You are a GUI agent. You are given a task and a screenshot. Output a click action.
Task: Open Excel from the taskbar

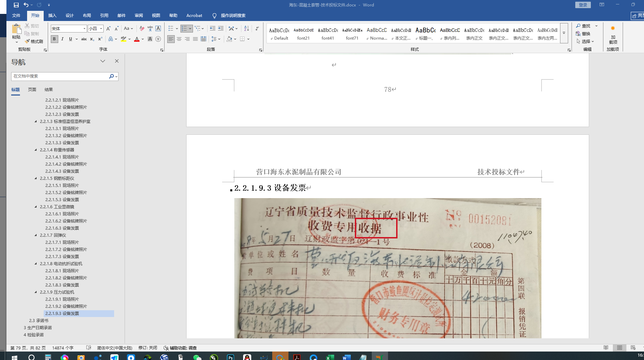(330, 357)
